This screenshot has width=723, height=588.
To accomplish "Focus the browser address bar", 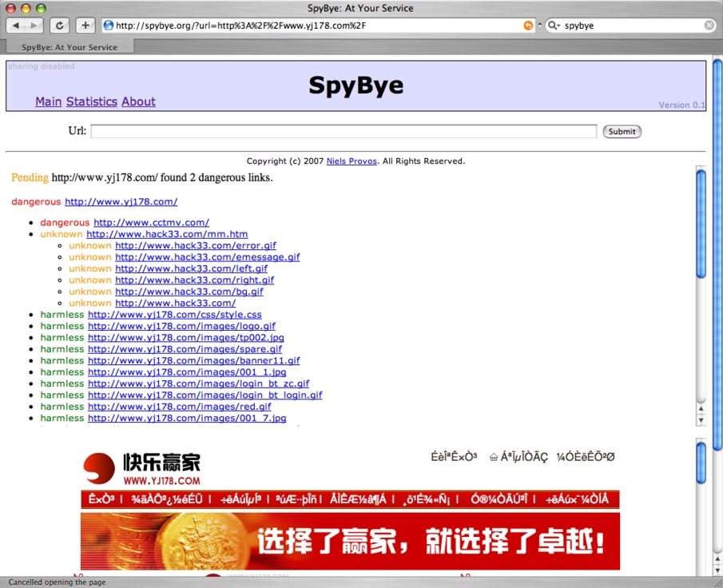I will click(x=318, y=26).
